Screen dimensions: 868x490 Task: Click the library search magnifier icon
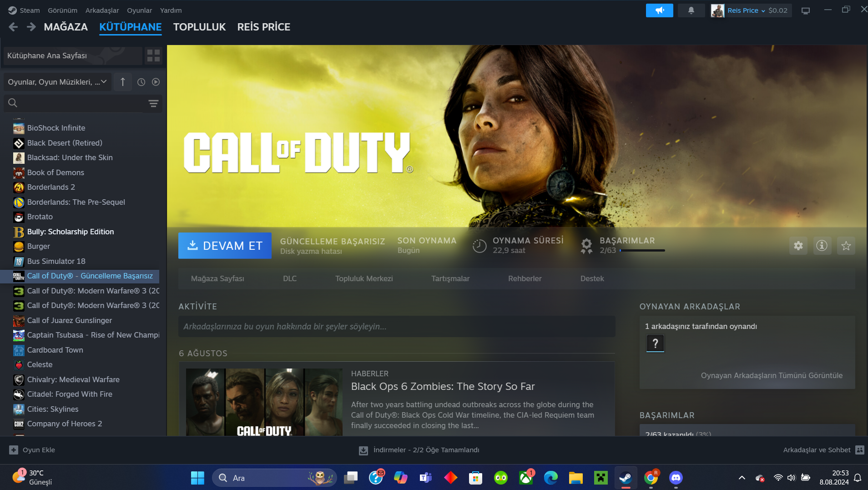(13, 103)
